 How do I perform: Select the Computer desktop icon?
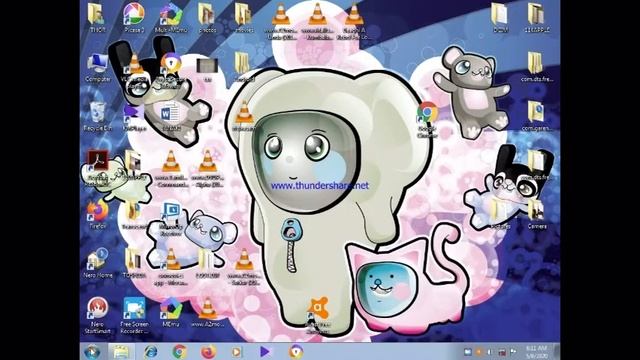tap(98, 67)
